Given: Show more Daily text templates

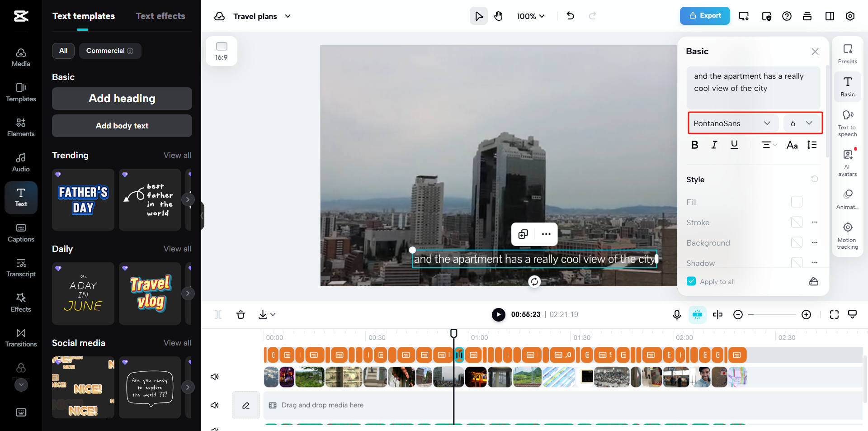Looking at the screenshot, I should pos(188,293).
